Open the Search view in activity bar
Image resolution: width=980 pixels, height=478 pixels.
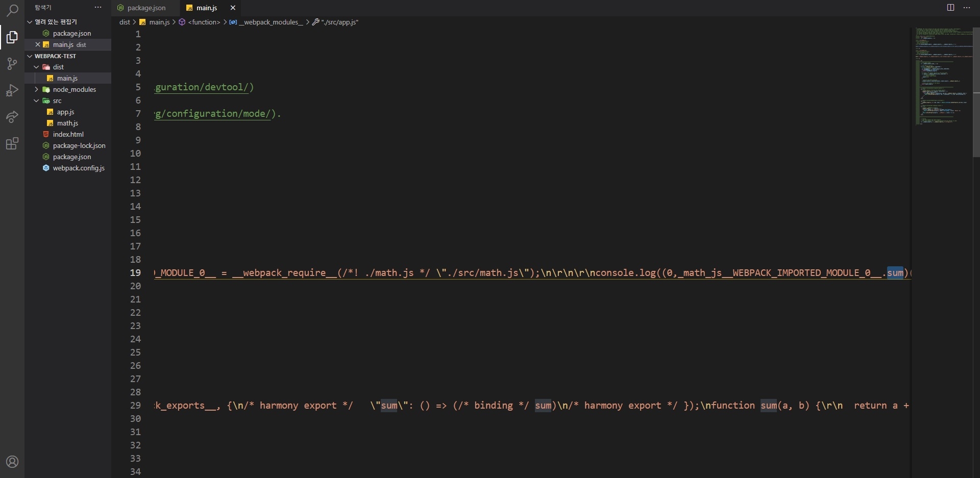point(12,10)
